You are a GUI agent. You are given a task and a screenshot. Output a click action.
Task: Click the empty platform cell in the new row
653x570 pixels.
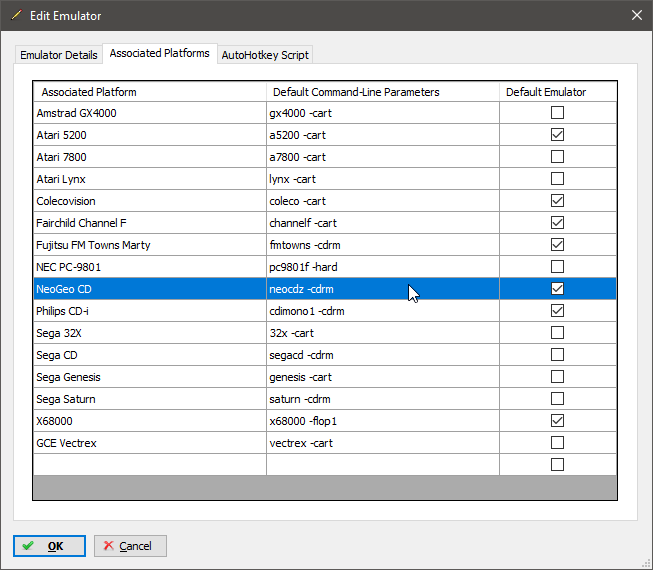pos(150,465)
